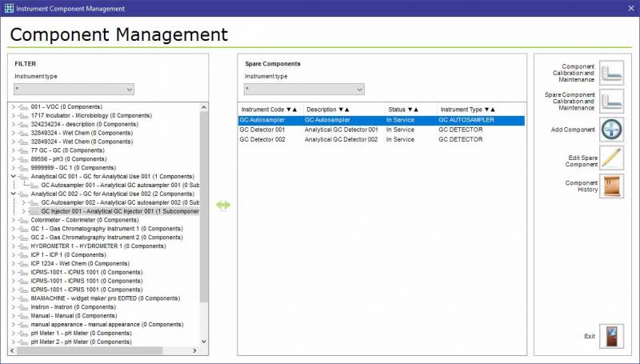
Task: Open the Component History book icon
Action: (611, 186)
